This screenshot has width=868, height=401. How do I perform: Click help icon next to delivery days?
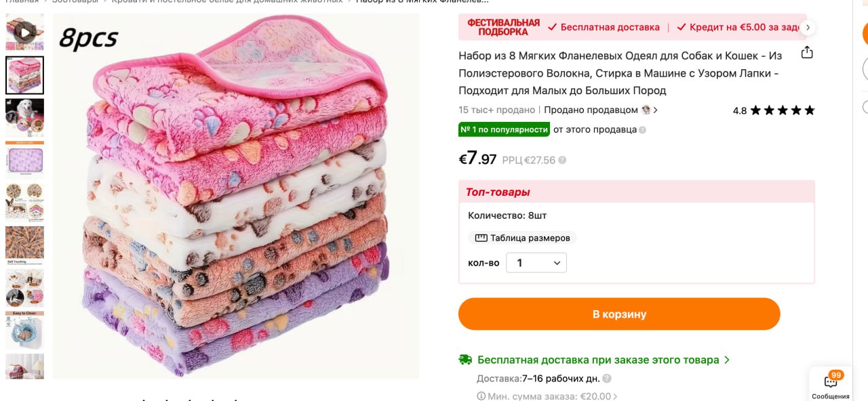point(607,379)
